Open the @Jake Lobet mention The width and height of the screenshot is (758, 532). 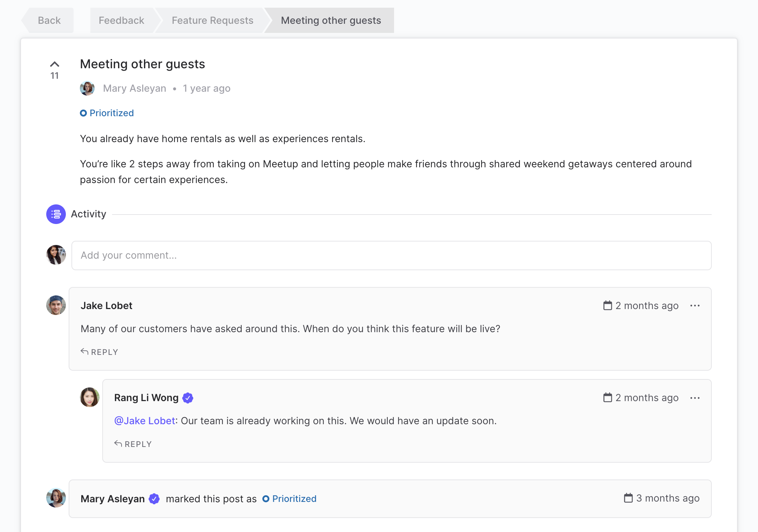point(145,421)
